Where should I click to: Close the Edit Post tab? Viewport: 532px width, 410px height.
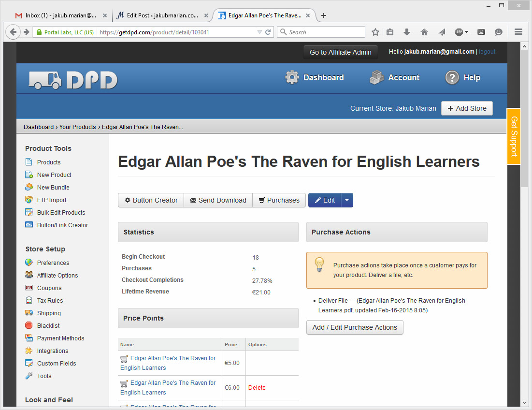point(206,15)
